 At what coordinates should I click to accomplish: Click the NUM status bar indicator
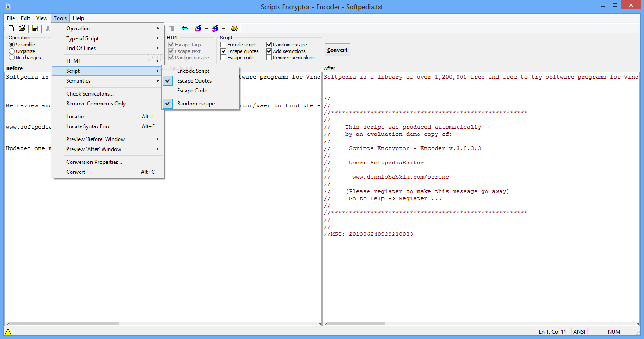point(614,332)
